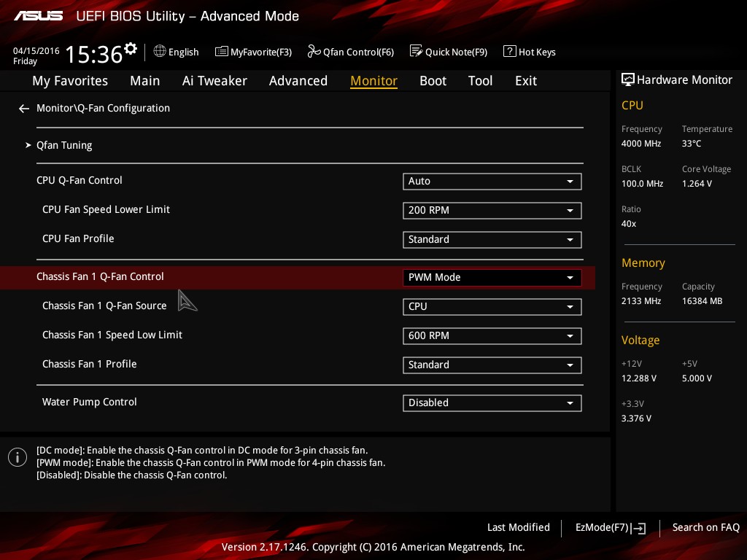Click the Monitor\Q-Fan Configuration breadcrumb
The height and width of the screenshot is (560, 747).
point(104,108)
